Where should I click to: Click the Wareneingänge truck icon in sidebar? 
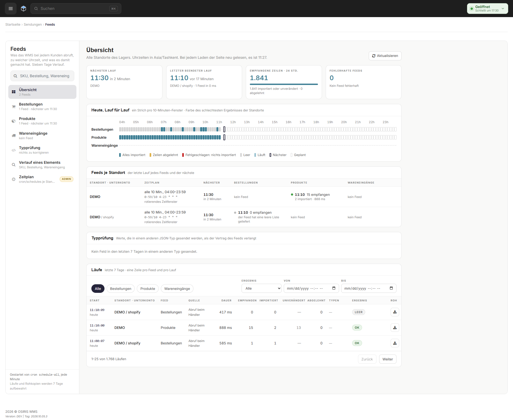coord(14,136)
